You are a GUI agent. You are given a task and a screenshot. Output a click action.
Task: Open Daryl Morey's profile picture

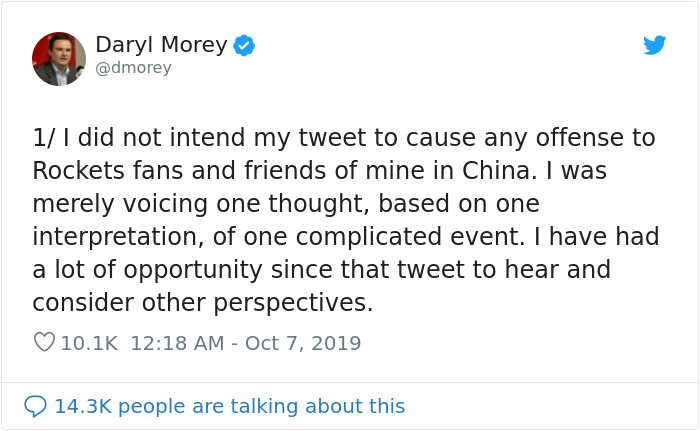[x=58, y=58]
